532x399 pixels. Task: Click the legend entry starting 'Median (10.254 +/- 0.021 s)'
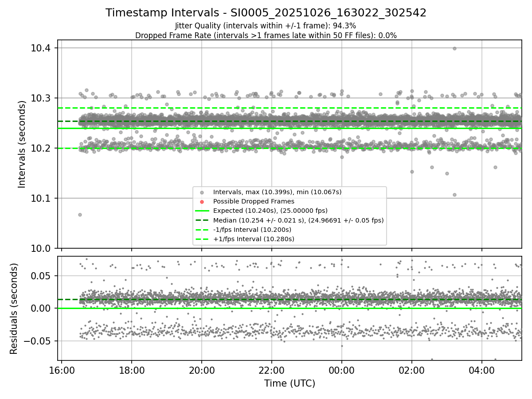[x=298, y=220]
